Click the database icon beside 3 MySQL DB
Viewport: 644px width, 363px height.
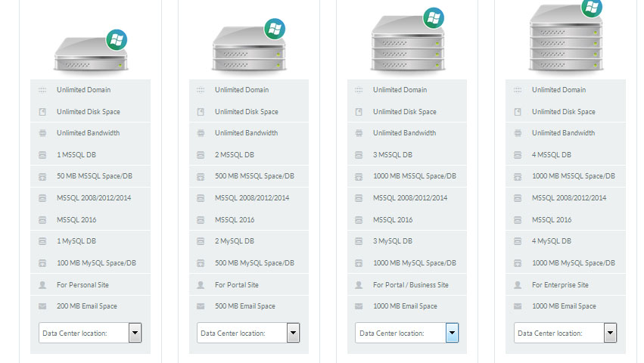click(359, 241)
